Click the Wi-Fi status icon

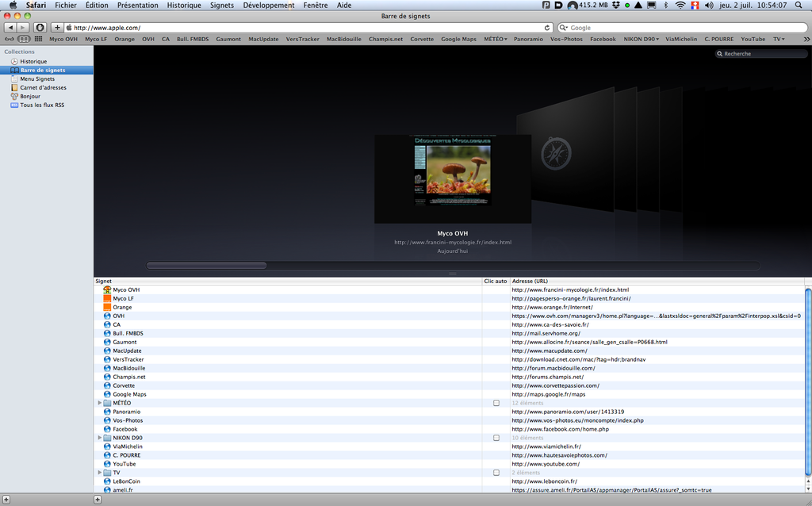680,6
